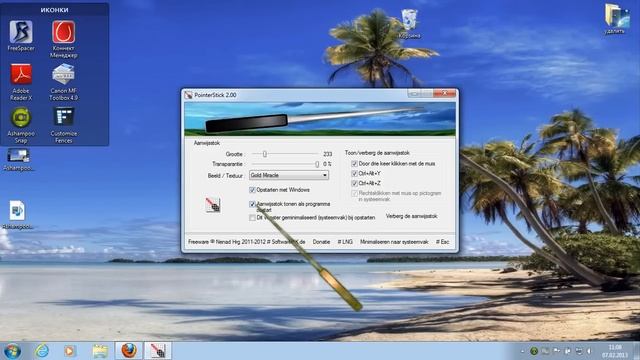Click Verberg de aanwijsstok button
The image size is (640, 360).
411,216
